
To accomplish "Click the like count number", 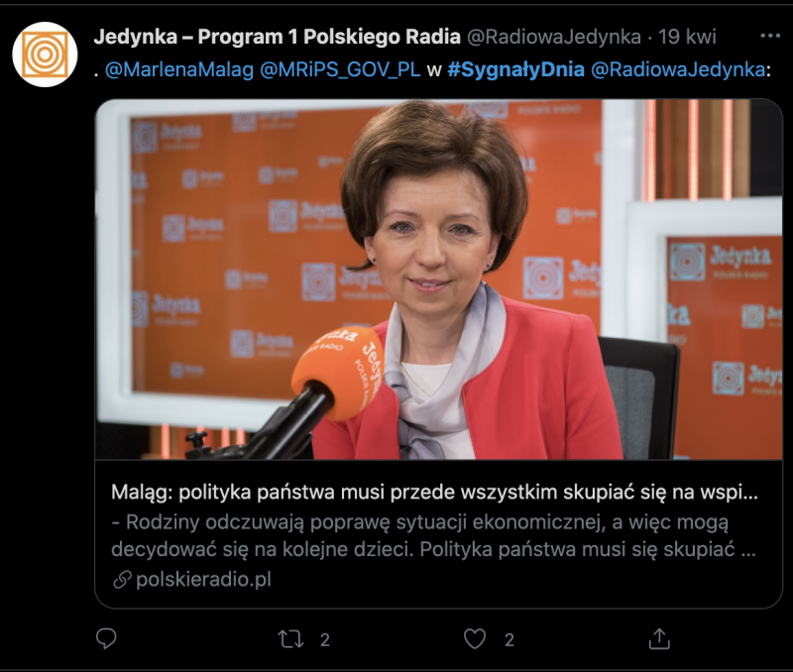I will [510, 640].
